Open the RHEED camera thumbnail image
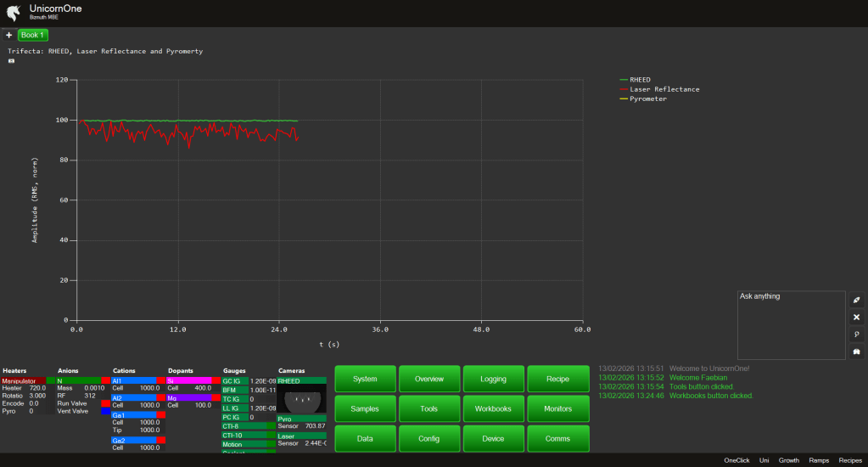 pyautogui.click(x=301, y=399)
